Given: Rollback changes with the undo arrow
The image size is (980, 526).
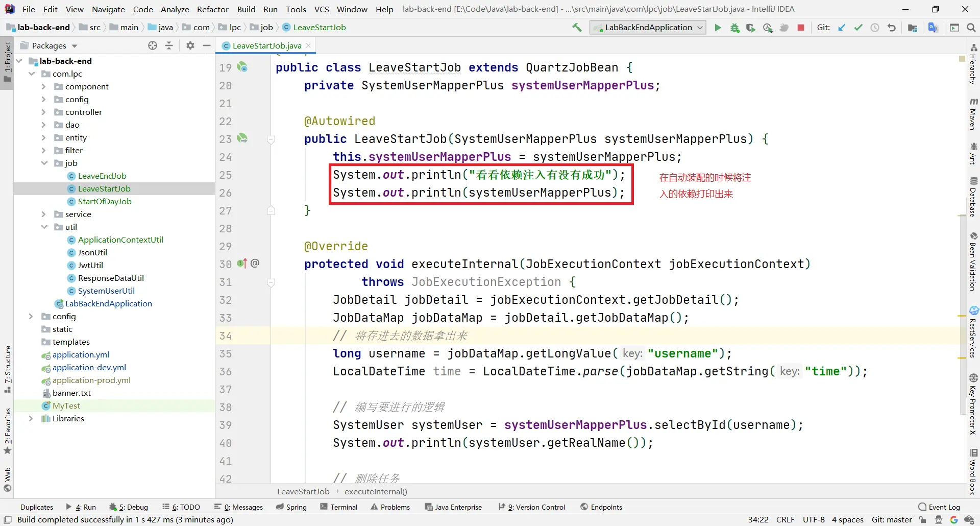Looking at the screenshot, I should point(892,28).
